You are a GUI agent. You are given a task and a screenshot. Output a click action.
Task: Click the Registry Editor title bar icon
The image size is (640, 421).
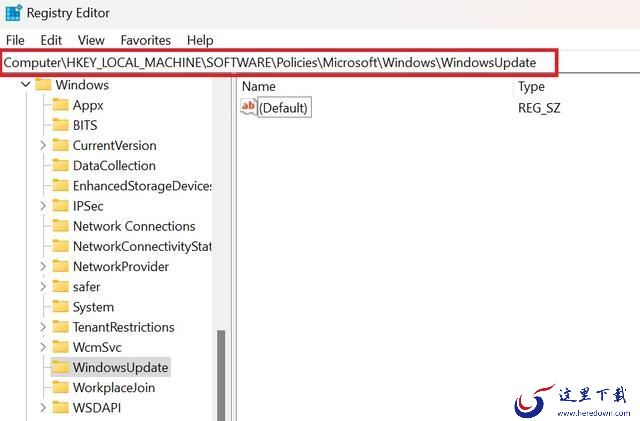tap(13, 13)
